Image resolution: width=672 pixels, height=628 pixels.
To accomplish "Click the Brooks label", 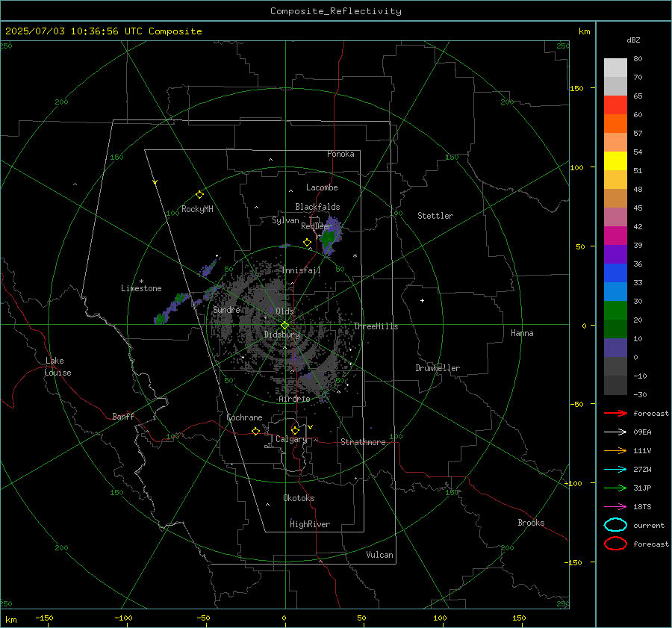I will click(531, 523).
